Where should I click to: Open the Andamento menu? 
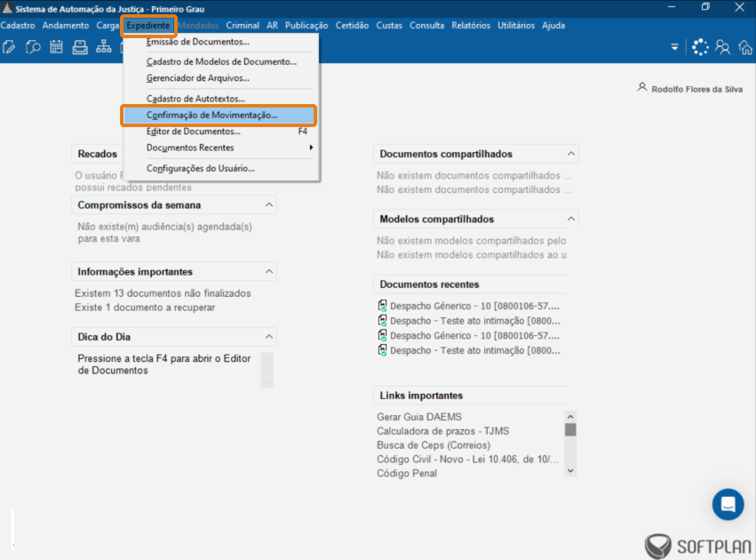[x=66, y=26]
